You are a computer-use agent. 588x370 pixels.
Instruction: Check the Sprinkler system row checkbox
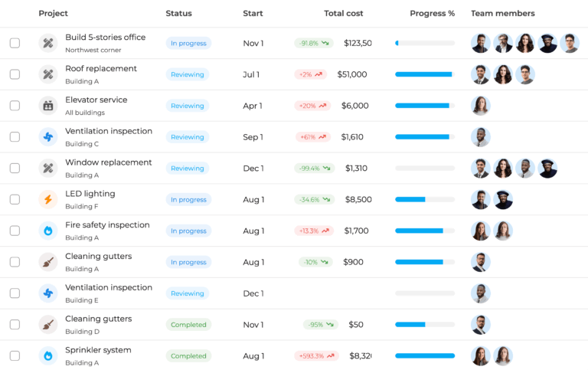[15, 356]
